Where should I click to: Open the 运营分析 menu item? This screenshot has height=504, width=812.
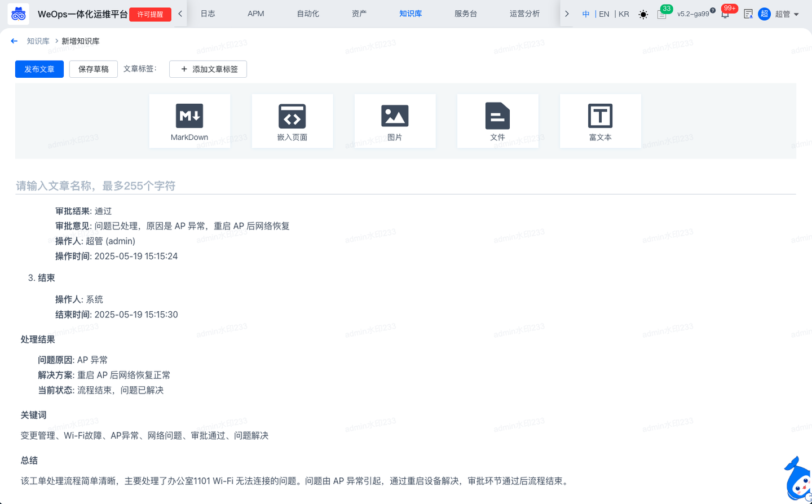[525, 14]
